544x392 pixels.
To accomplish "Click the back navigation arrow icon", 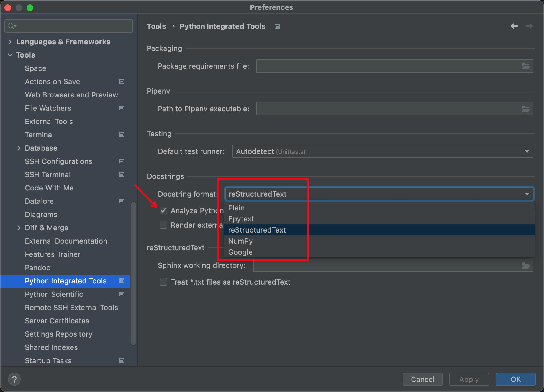I will pos(514,26).
